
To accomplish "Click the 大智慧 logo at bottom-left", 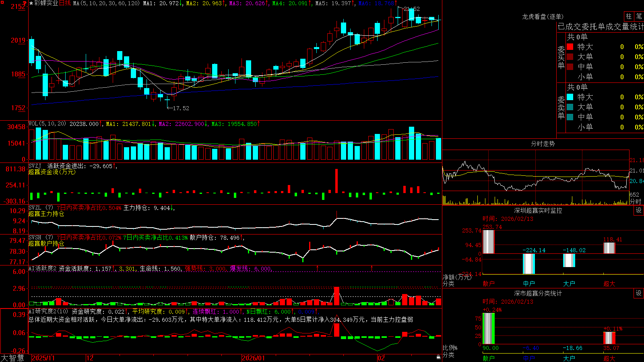I will click(x=12, y=358).
